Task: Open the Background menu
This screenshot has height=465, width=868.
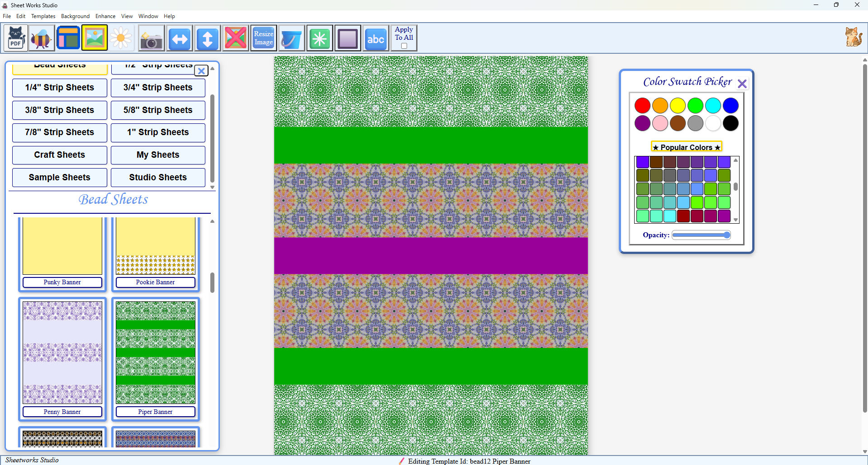Action: pyautogui.click(x=75, y=16)
